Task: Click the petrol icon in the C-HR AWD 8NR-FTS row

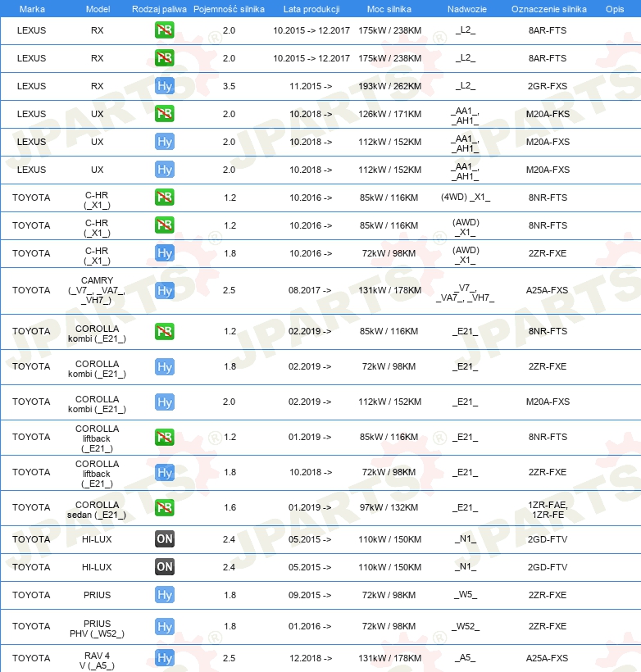Action: click(x=165, y=225)
